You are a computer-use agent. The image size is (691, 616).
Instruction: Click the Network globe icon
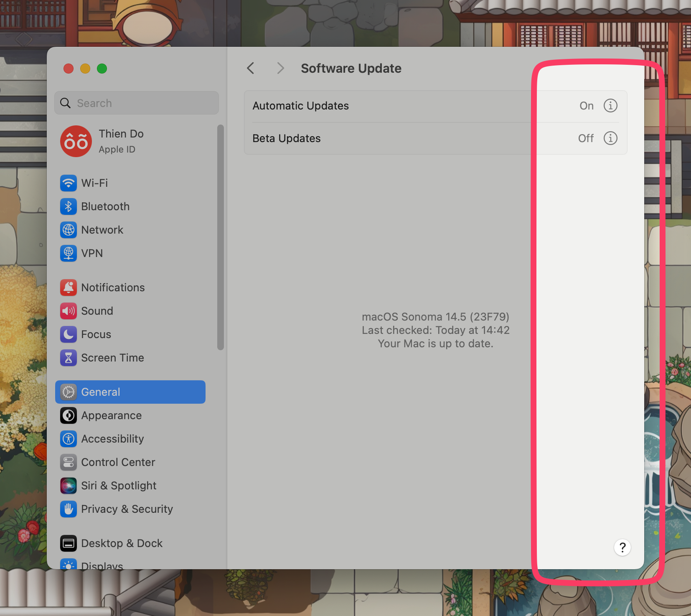pos(69,230)
